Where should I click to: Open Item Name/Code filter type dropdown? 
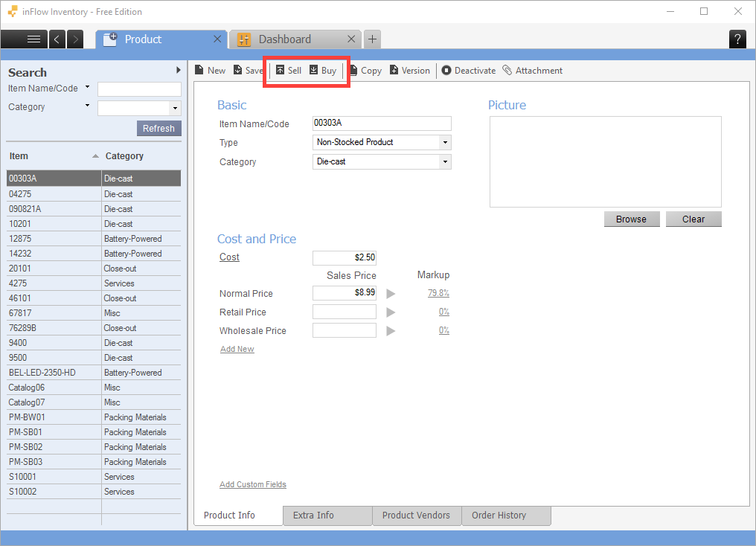[x=87, y=87]
